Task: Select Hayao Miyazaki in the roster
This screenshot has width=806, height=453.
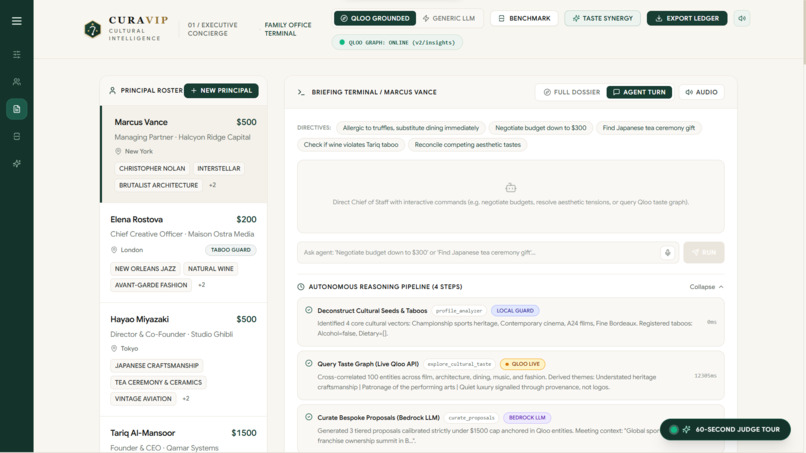Action: (x=184, y=359)
